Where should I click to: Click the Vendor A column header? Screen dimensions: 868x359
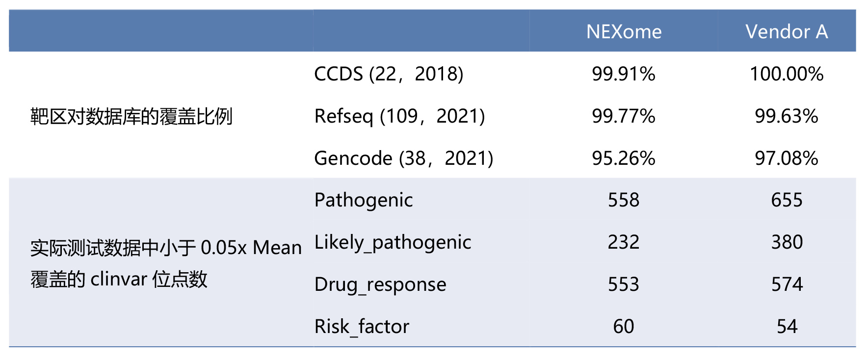coord(787,32)
